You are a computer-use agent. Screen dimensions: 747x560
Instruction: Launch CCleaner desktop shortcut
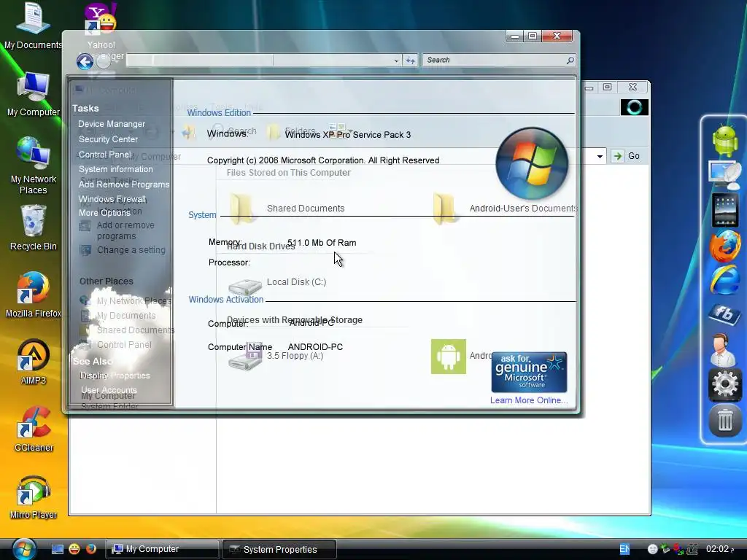pos(33,429)
